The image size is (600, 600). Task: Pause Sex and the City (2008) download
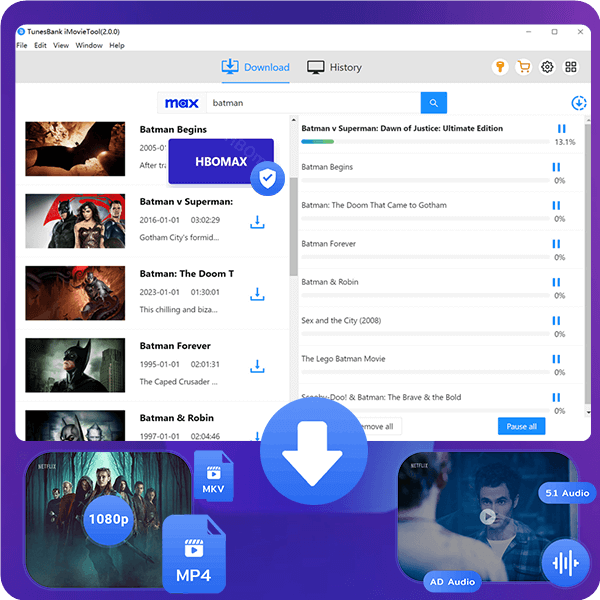(556, 321)
